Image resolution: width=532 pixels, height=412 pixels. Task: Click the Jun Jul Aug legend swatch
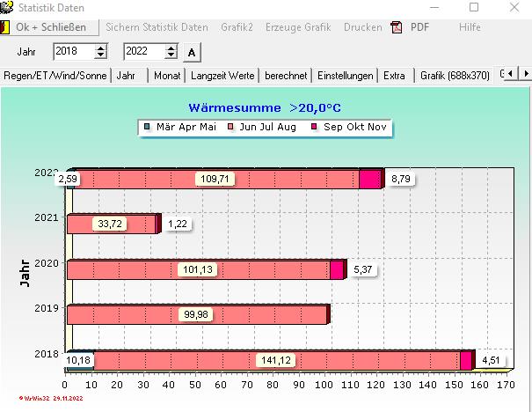[231, 128]
